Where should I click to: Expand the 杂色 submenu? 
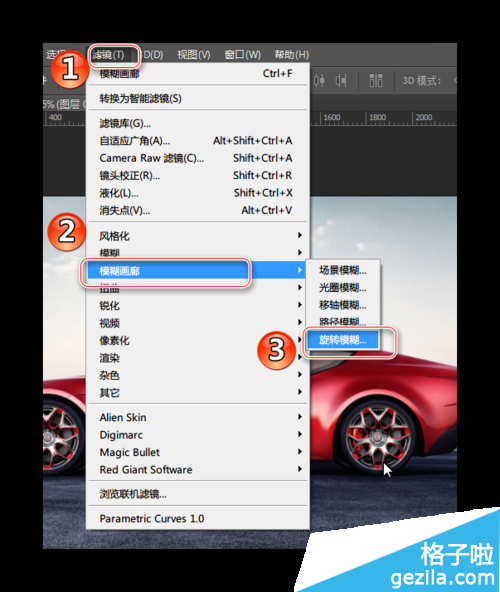(197, 375)
